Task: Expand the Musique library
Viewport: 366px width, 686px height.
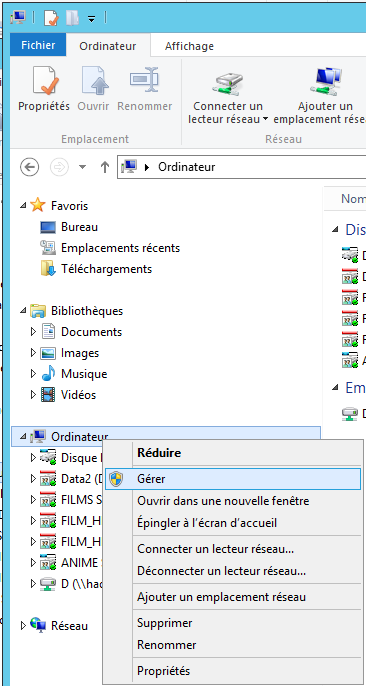Action: (34, 374)
